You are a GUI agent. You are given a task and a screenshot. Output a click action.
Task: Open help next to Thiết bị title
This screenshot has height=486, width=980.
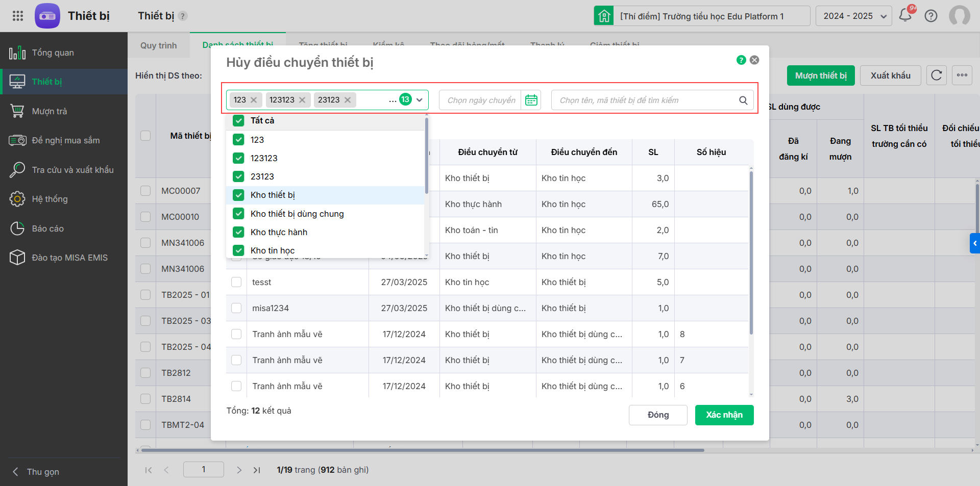(183, 16)
